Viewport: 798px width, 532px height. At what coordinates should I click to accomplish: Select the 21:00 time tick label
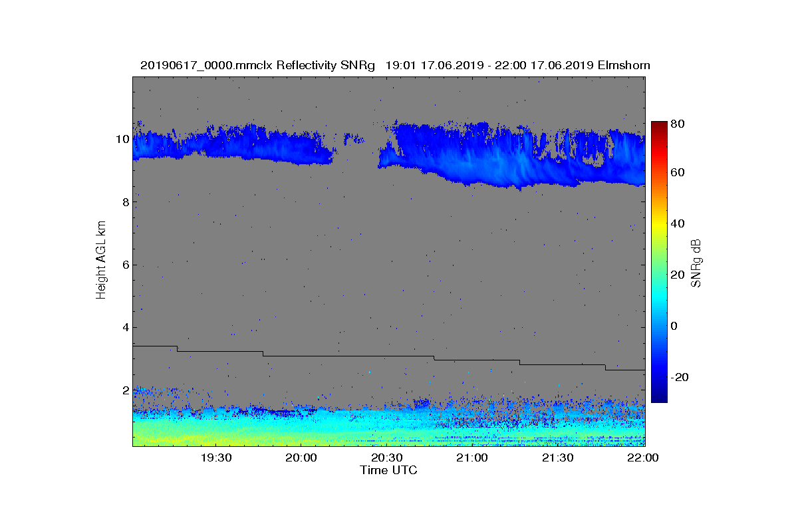click(471, 458)
